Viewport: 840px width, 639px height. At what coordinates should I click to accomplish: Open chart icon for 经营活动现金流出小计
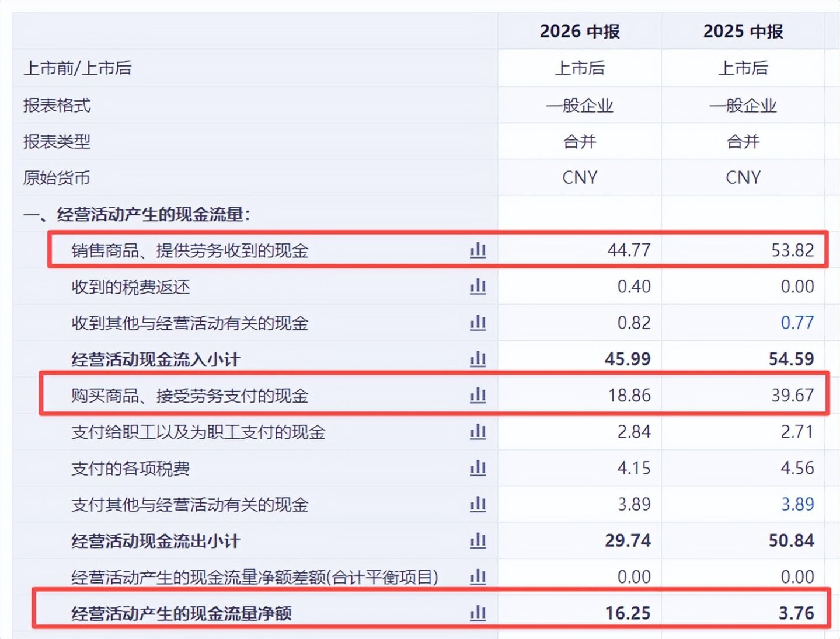pyautogui.click(x=478, y=540)
